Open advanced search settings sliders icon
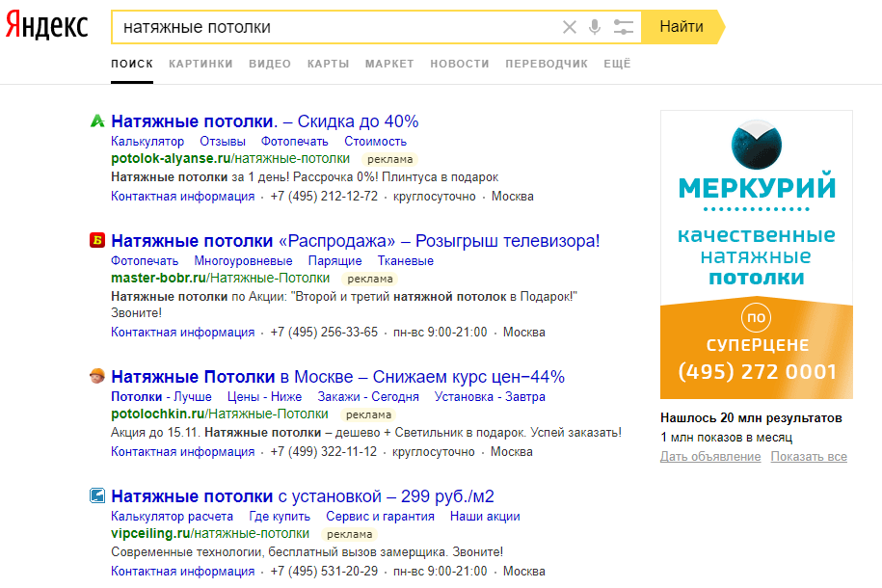This screenshot has width=882, height=588. [x=624, y=27]
